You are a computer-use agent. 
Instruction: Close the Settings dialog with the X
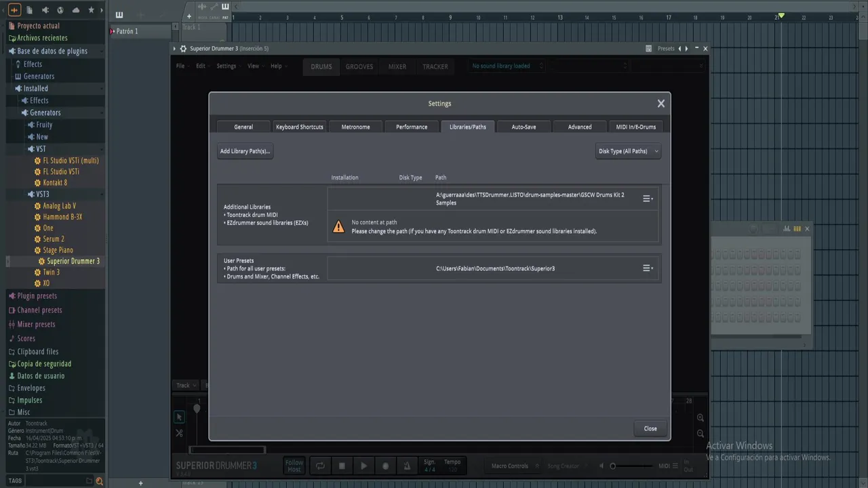661,104
